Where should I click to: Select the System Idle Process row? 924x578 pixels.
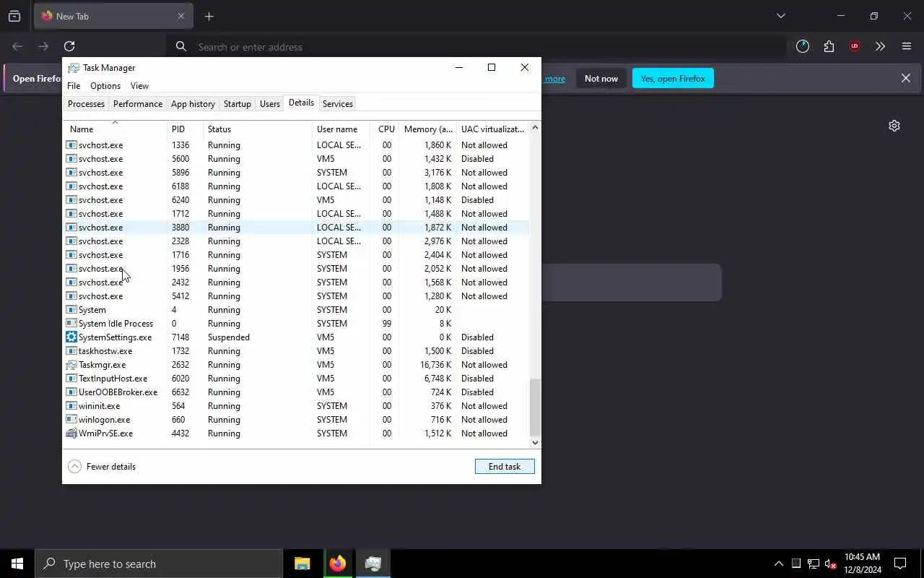tap(296, 324)
